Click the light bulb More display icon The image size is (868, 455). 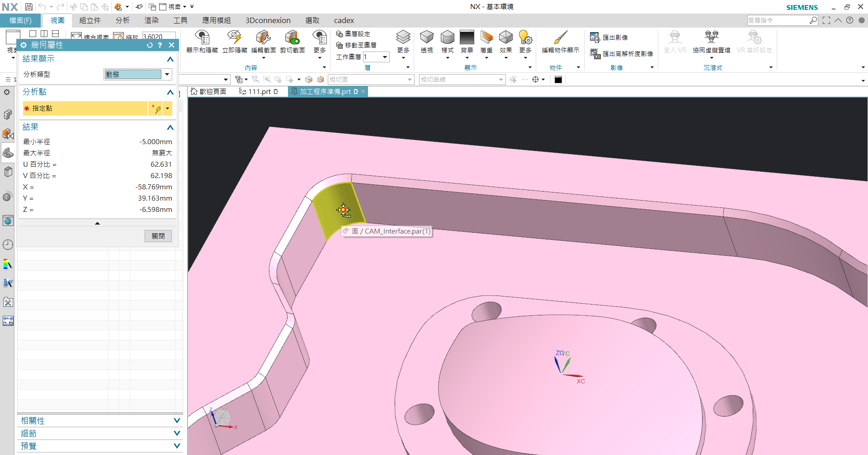coord(525,38)
